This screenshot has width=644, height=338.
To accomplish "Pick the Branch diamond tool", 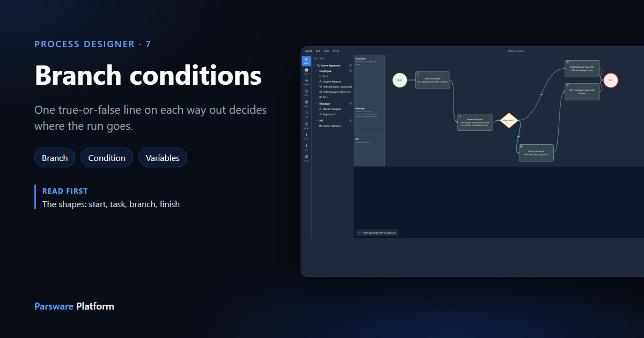I will pos(306,126).
